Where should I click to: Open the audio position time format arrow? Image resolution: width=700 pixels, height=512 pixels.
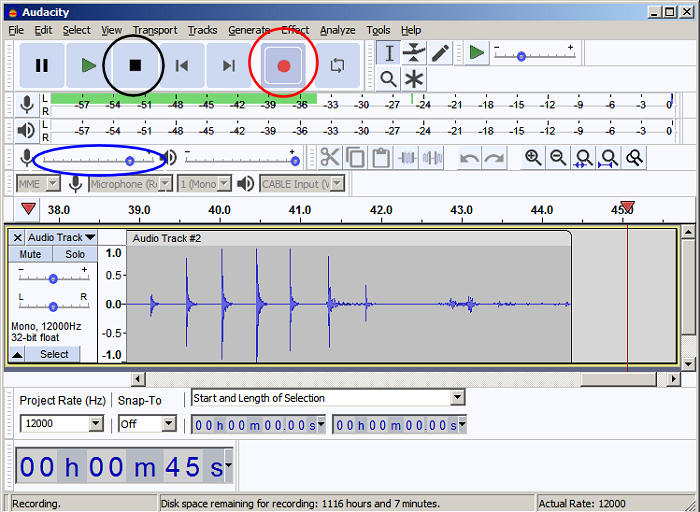pos(229,465)
